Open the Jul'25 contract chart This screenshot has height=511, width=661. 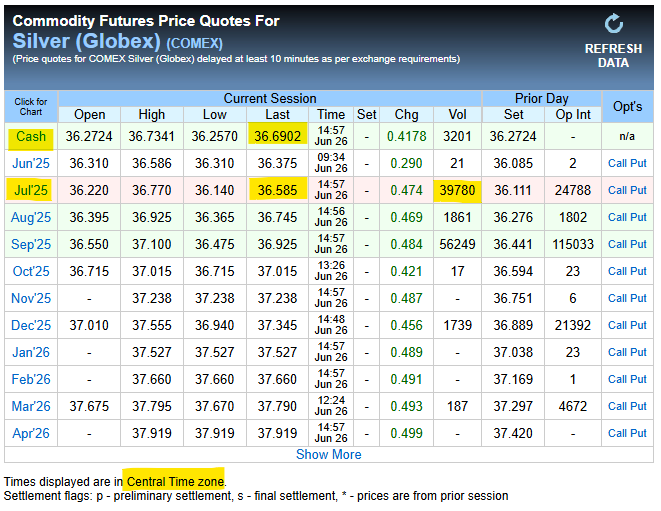coord(31,190)
